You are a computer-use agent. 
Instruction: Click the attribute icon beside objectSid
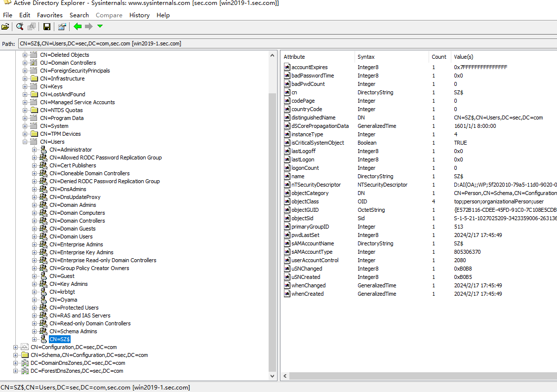point(287,218)
